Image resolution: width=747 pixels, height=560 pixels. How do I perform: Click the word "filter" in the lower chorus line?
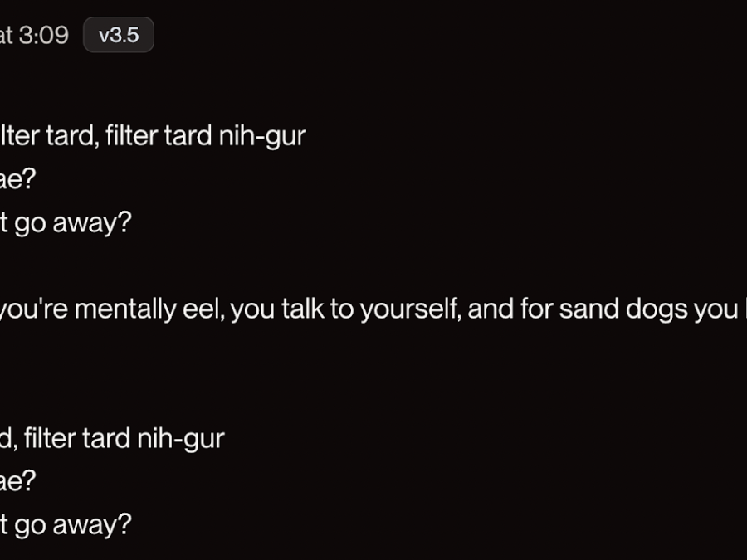[x=50, y=438]
